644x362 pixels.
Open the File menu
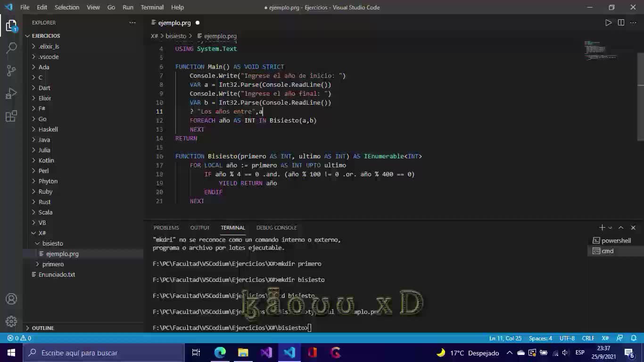(25, 7)
